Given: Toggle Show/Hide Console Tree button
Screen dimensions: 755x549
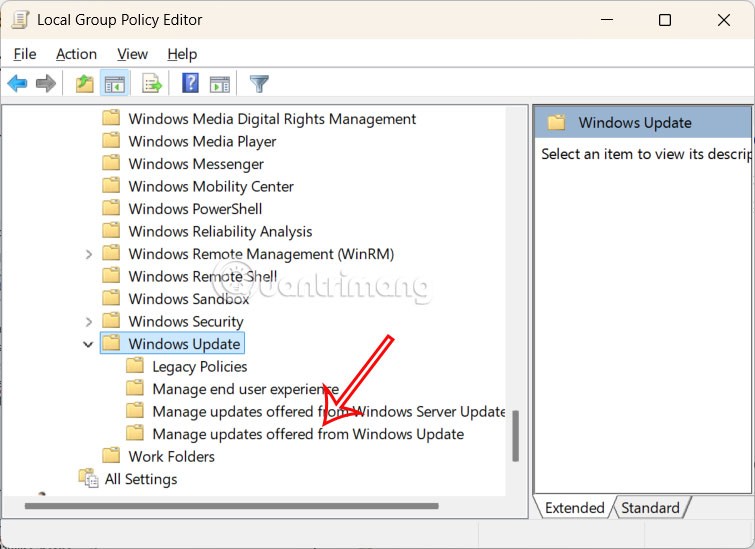Looking at the screenshot, I should point(115,84).
